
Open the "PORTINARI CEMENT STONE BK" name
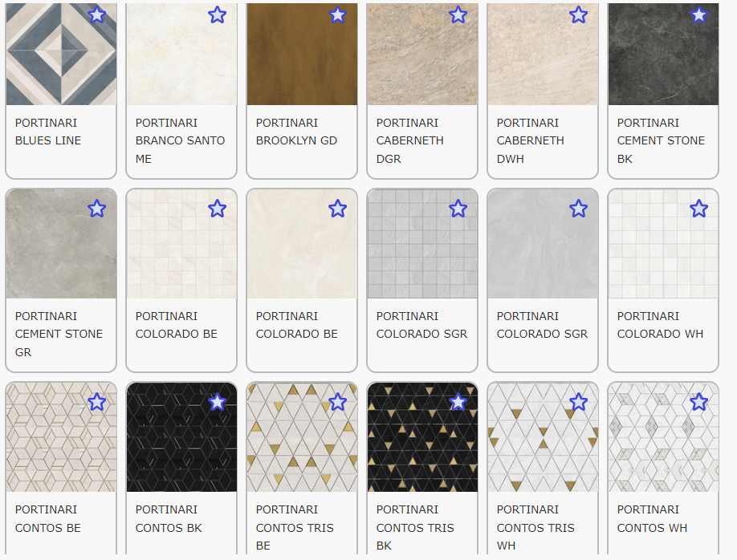coord(661,140)
